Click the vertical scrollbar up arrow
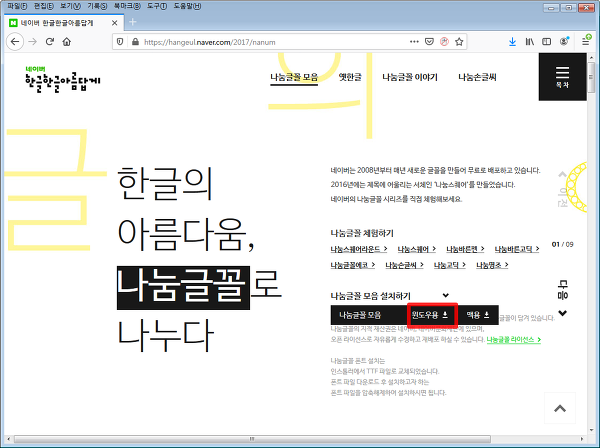 [591, 58]
